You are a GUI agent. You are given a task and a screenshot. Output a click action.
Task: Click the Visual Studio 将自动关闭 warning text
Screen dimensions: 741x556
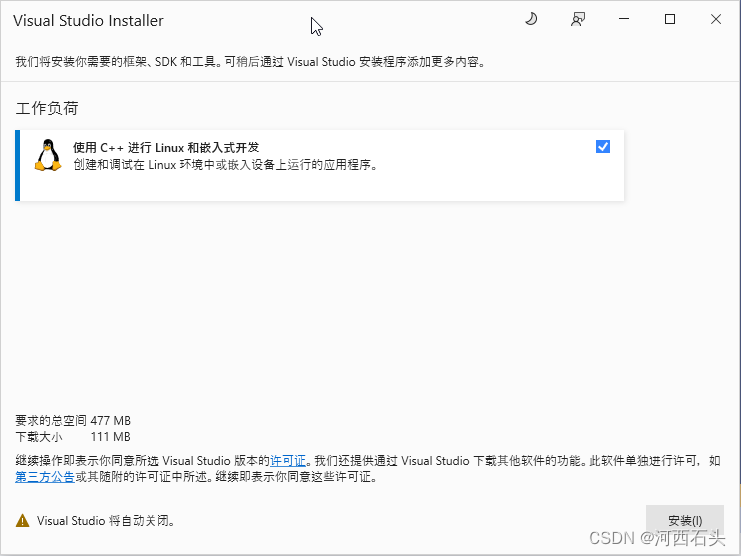[106, 521]
